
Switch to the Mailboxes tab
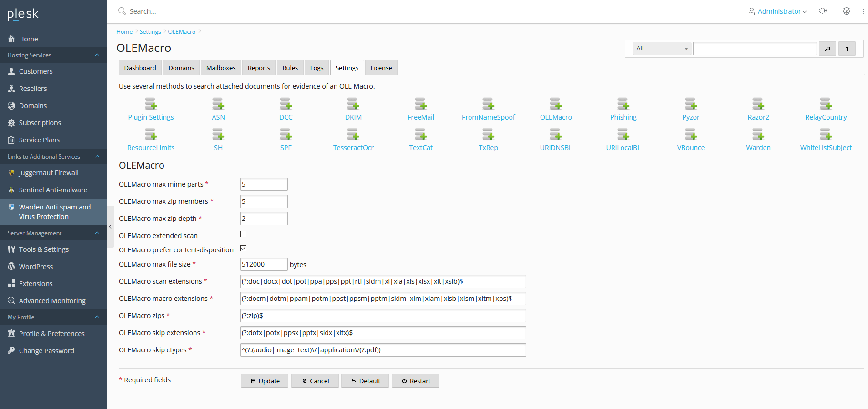click(221, 68)
